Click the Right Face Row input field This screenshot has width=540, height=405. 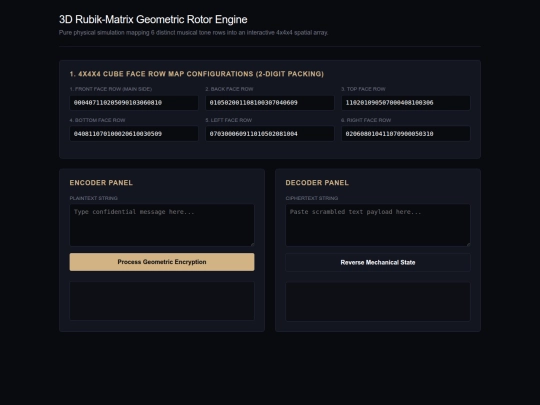pyautogui.click(x=406, y=134)
